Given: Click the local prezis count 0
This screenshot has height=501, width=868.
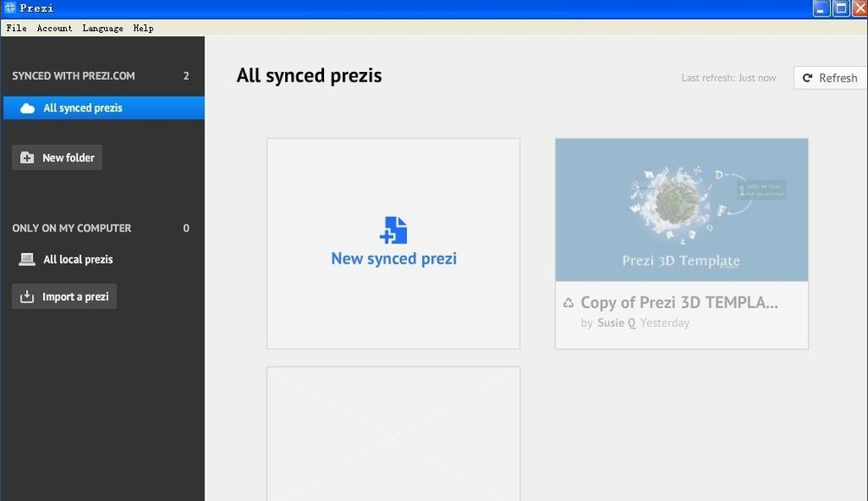Looking at the screenshot, I should [186, 228].
